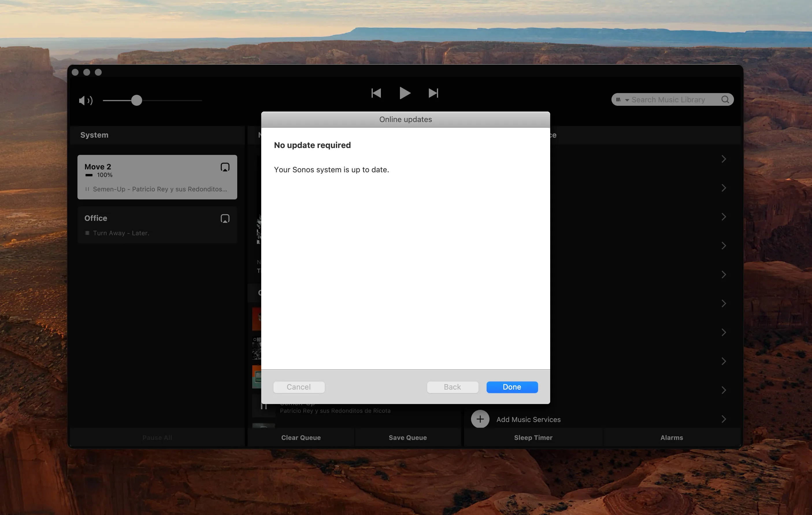Click 'Patricio Rey y sus Redonditos de Ricota' queue text
The height and width of the screenshot is (515, 812).
click(x=335, y=411)
